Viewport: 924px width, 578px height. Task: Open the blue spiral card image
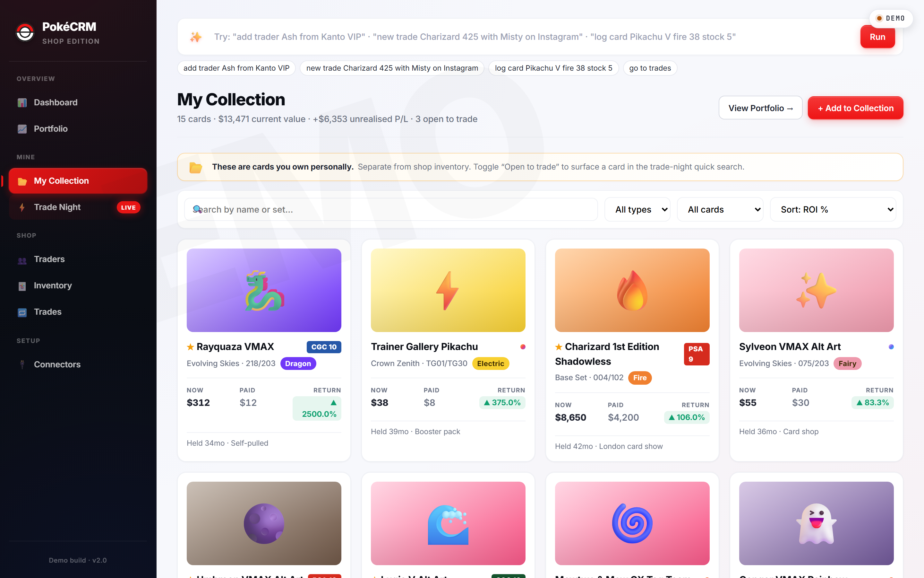click(x=632, y=523)
